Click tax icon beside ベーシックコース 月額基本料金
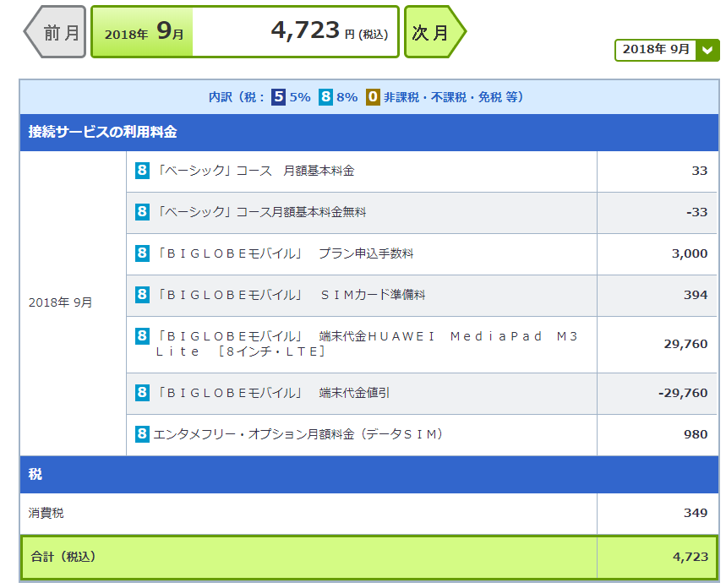 pyautogui.click(x=142, y=171)
